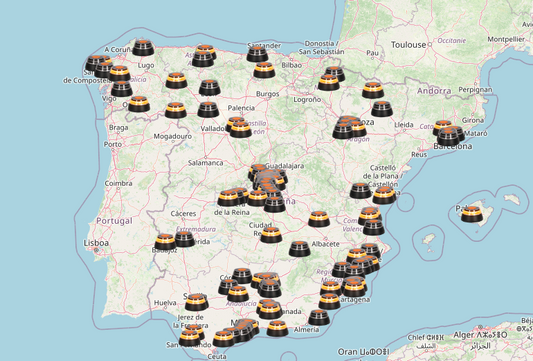The width and height of the screenshot is (533, 361).
Task: Click the Donostia / San Sebastián label
Action: click(x=321, y=48)
